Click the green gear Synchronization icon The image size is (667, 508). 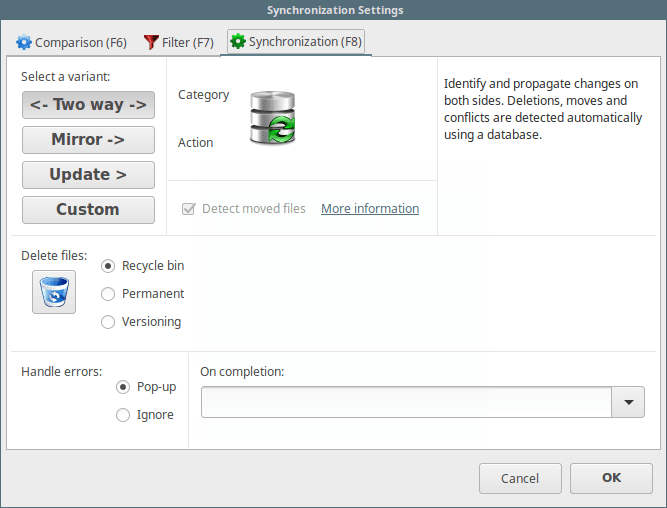pyautogui.click(x=238, y=42)
